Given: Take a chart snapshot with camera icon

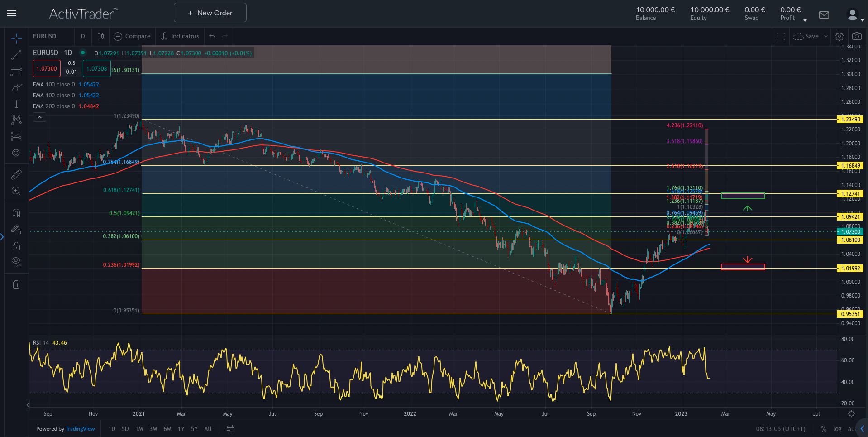Looking at the screenshot, I should [x=857, y=36].
